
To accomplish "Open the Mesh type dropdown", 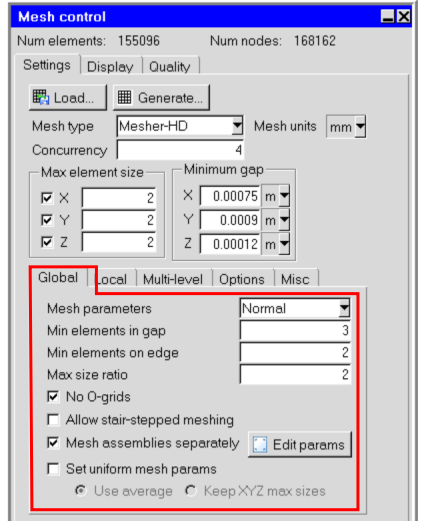I will [x=237, y=126].
